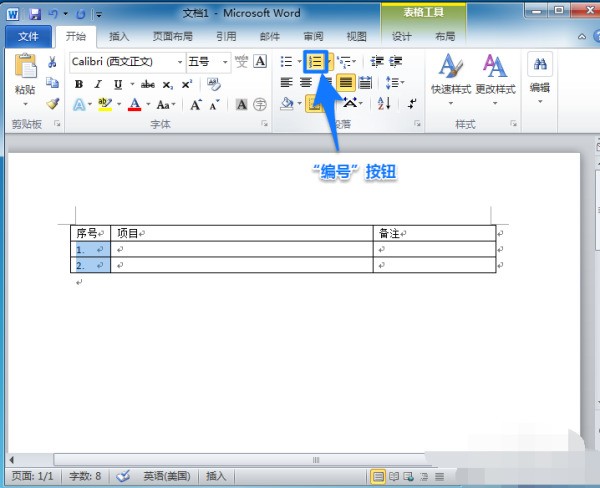Screen dimensions: 600x488
Task: Align text left in paragraph group
Action: click(x=286, y=83)
